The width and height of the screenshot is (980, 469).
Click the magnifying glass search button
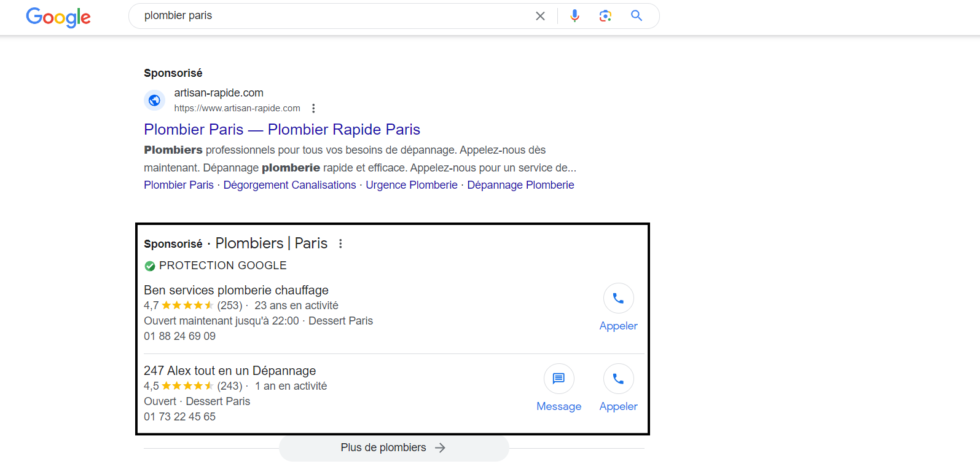[637, 16]
